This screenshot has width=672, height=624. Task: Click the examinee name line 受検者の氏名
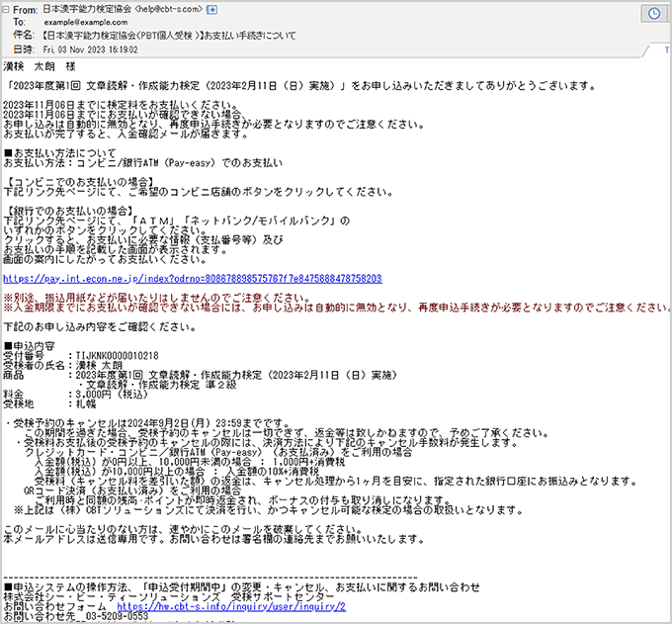tap(63, 365)
